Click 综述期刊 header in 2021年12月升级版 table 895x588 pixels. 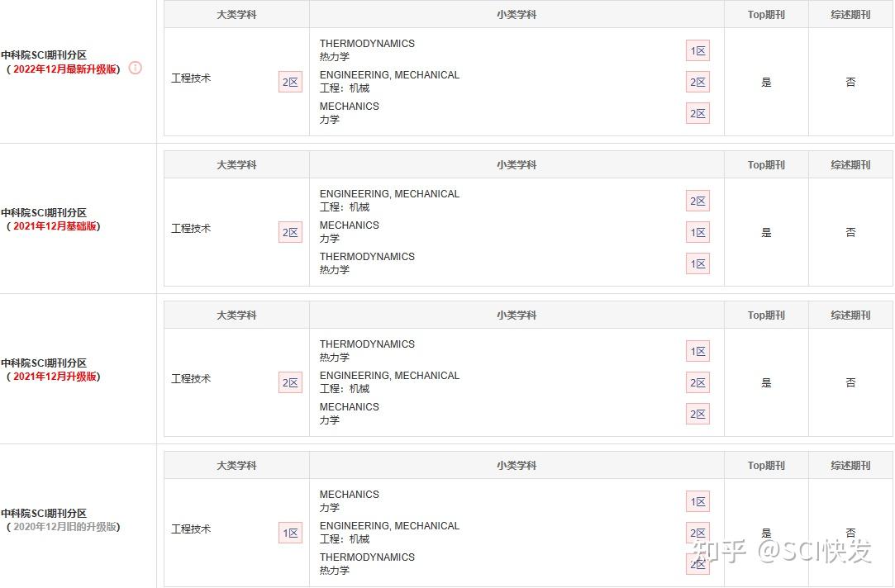coord(850,315)
